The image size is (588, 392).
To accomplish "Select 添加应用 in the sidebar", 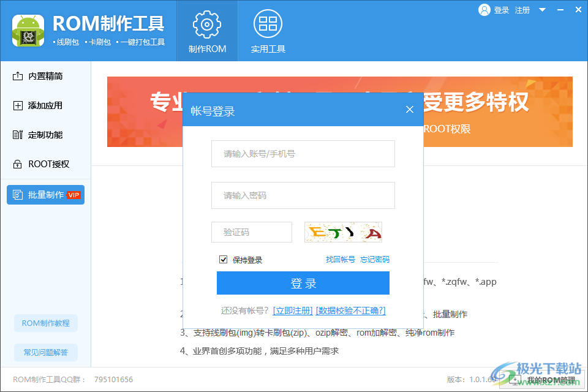I will click(x=46, y=105).
